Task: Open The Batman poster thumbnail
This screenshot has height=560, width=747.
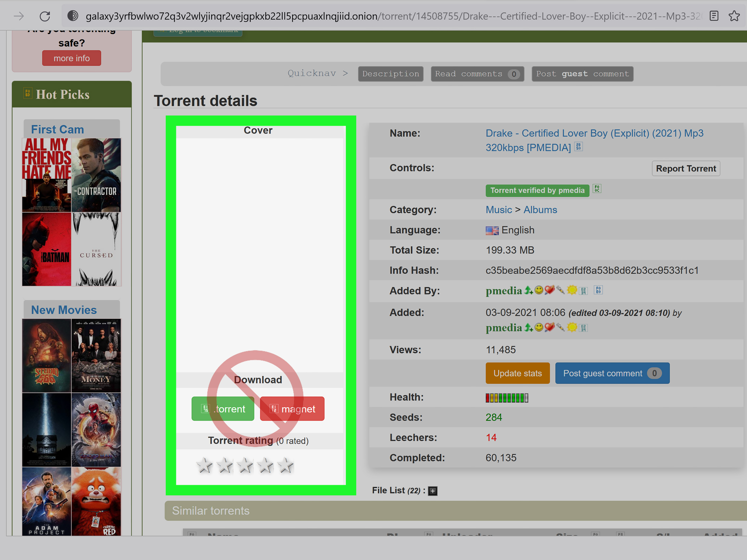Action: pyautogui.click(x=47, y=249)
